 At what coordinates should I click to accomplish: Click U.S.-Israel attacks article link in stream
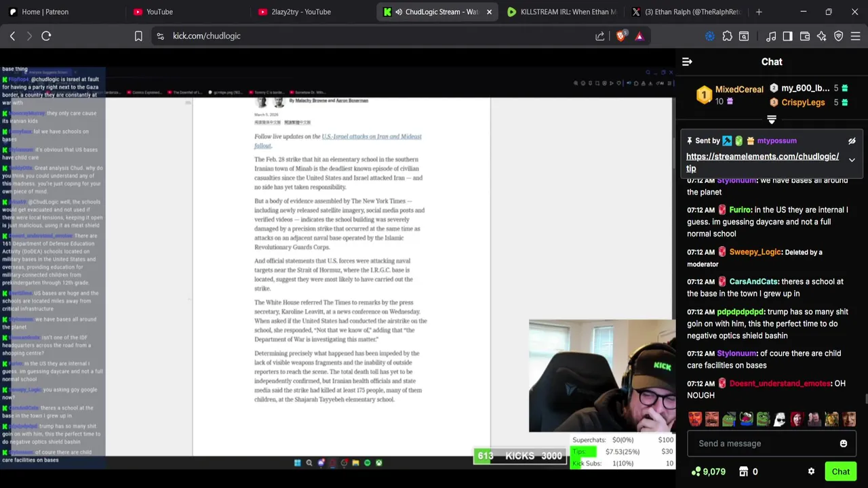coord(338,141)
